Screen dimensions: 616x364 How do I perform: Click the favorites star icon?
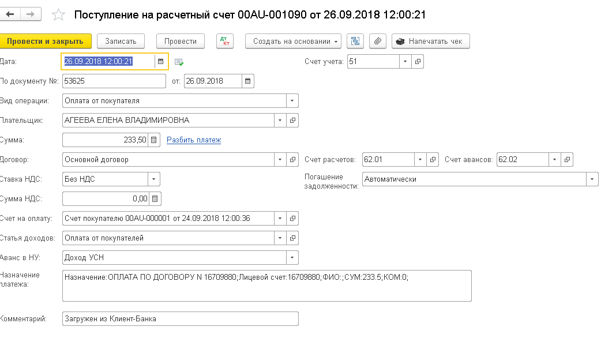pos(58,15)
